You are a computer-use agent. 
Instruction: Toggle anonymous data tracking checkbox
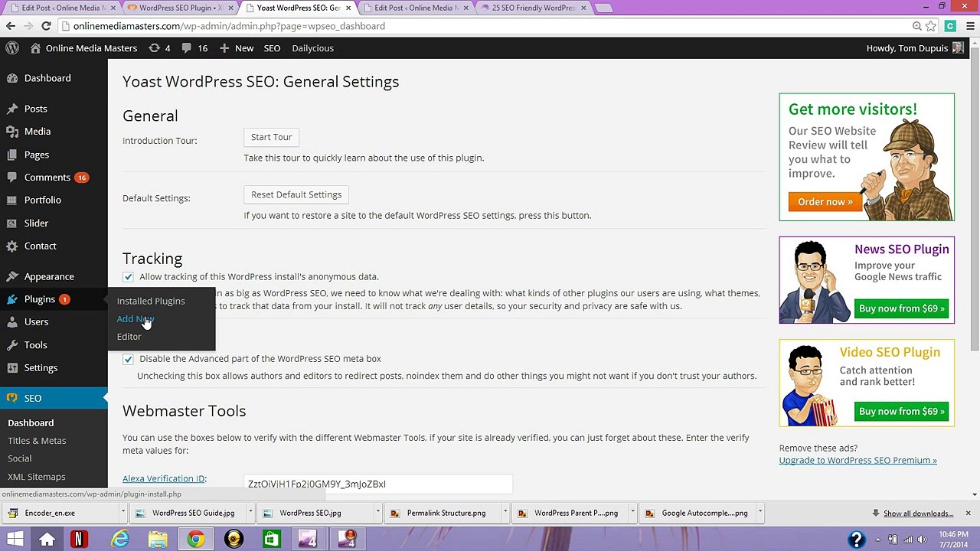[128, 277]
